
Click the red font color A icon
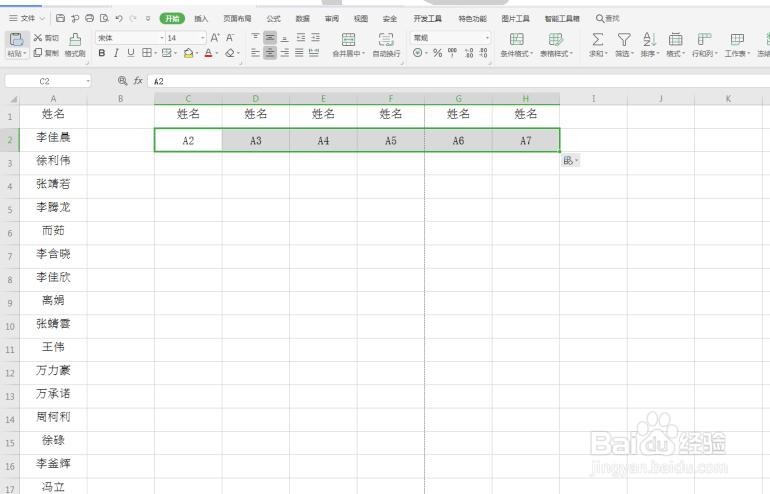click(209, 53)
